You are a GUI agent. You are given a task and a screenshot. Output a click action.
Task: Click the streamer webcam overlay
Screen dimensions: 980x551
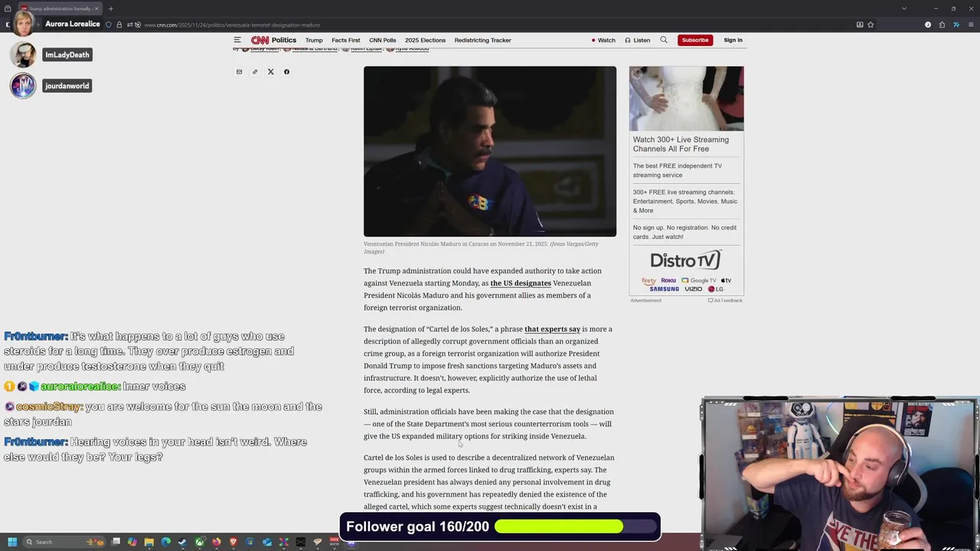(839, 474)
